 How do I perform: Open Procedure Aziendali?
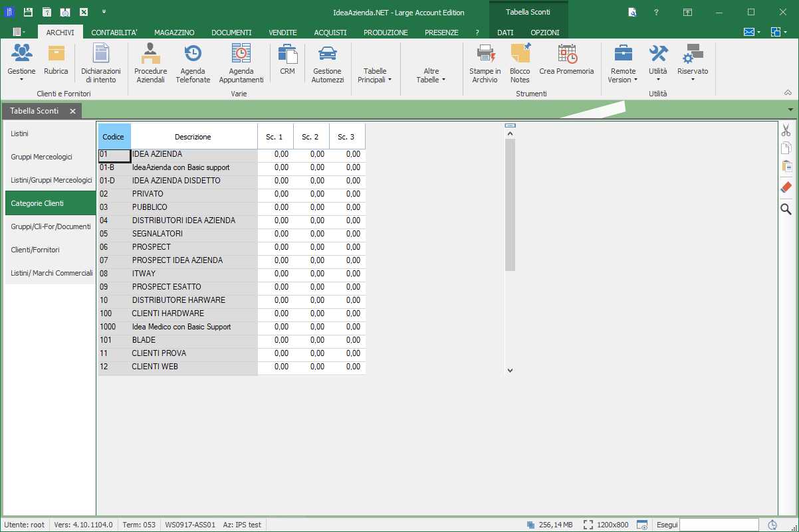coord(151,63)
